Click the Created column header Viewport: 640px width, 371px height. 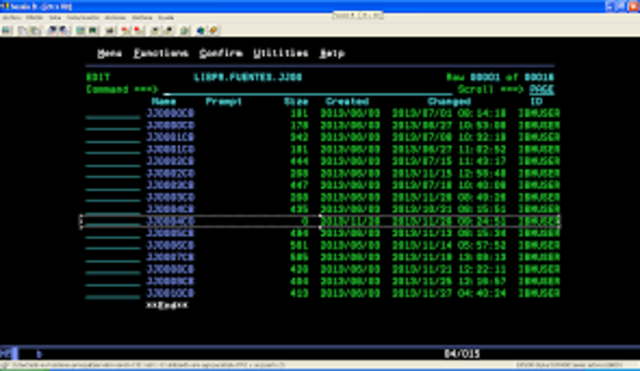click(347, 102)
